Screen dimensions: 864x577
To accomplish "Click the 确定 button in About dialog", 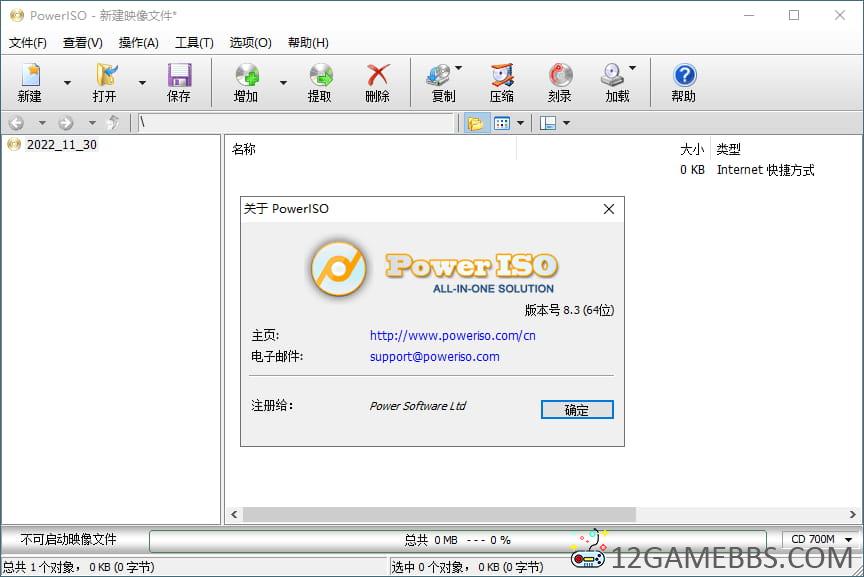I will [x=577, y=409].
